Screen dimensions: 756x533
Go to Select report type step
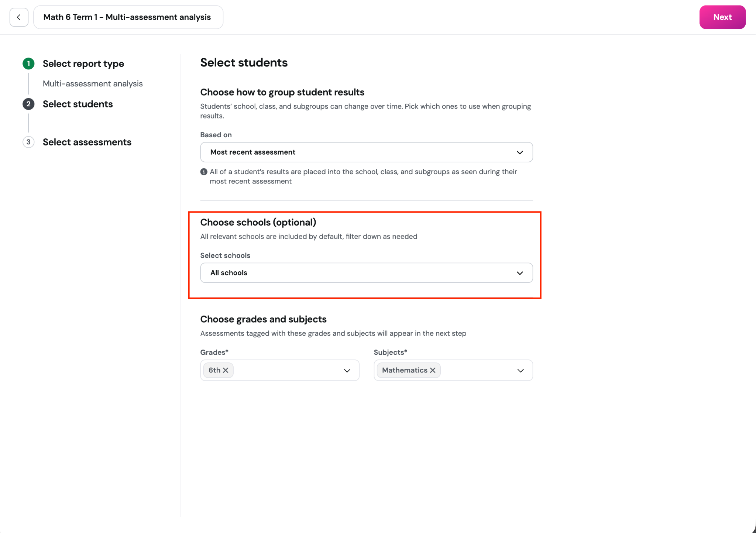[x=83, y=63]
